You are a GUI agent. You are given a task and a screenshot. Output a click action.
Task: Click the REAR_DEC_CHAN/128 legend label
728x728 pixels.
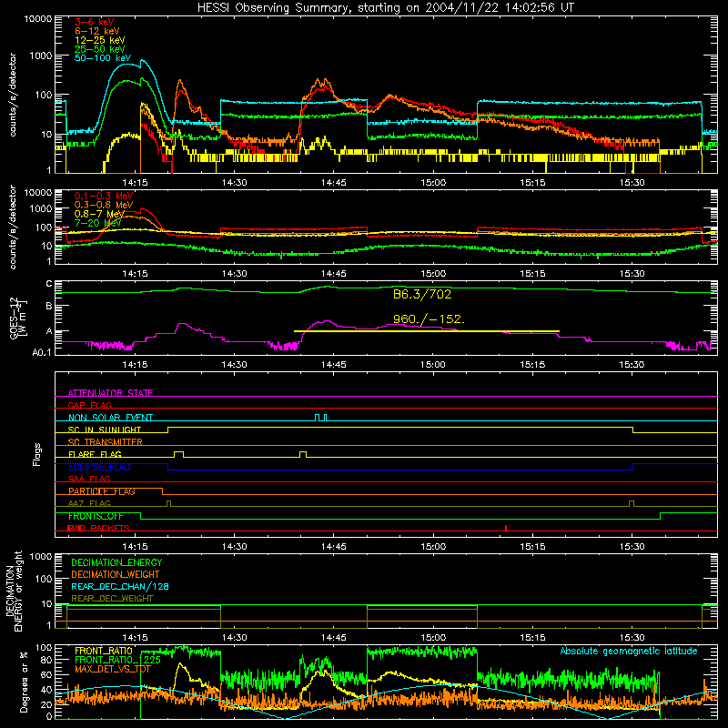pyautogui.click(x=120, y=586)
